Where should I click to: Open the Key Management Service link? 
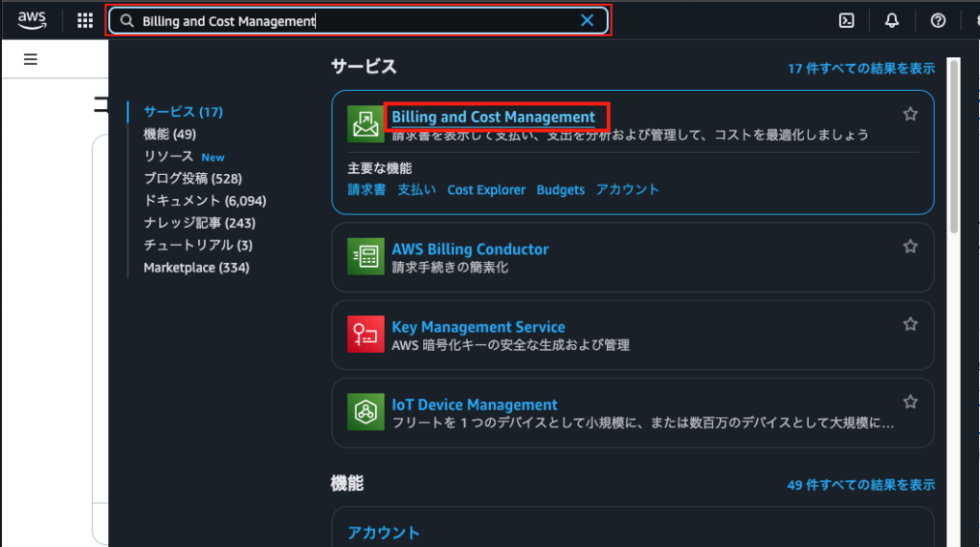pyautogui.click(x=479, y=327)
